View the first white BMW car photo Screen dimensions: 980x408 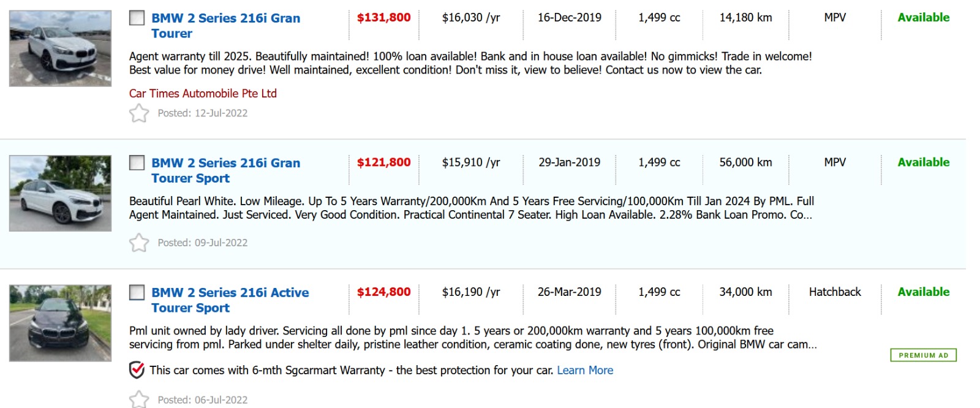[x=60, y=48]
